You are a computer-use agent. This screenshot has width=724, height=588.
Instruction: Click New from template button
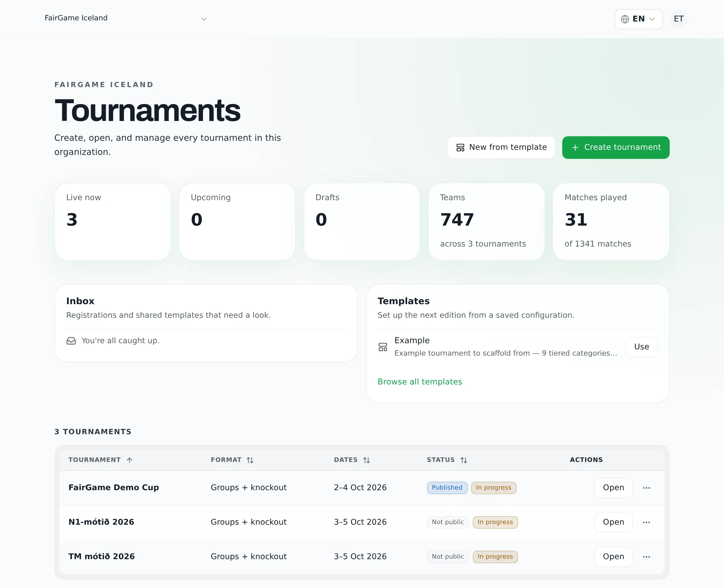click(x=501, y=147)
